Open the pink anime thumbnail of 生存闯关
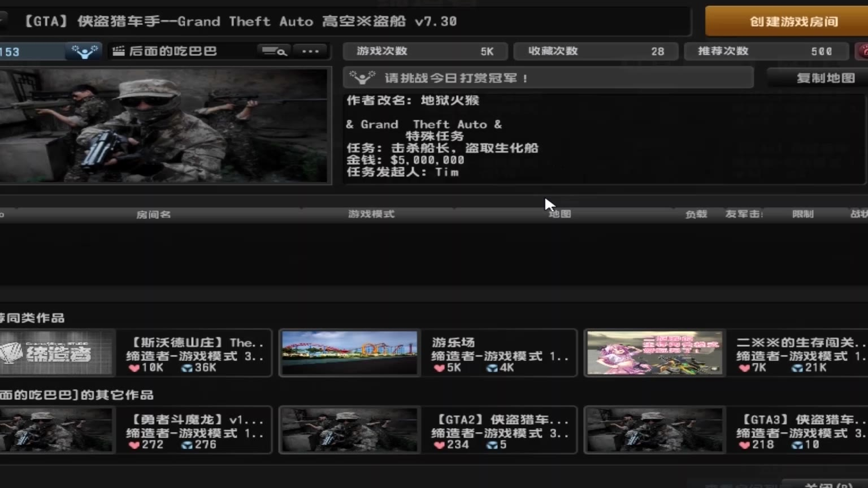The width and height of the screenshot is (868, 488). [x=654, y=353]
